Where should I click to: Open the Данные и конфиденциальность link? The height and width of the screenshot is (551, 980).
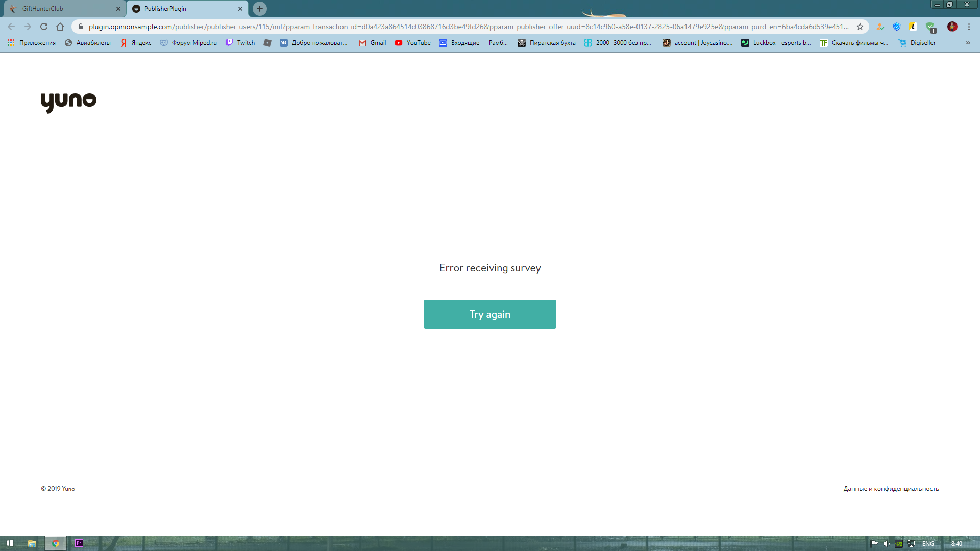(891, 489)
